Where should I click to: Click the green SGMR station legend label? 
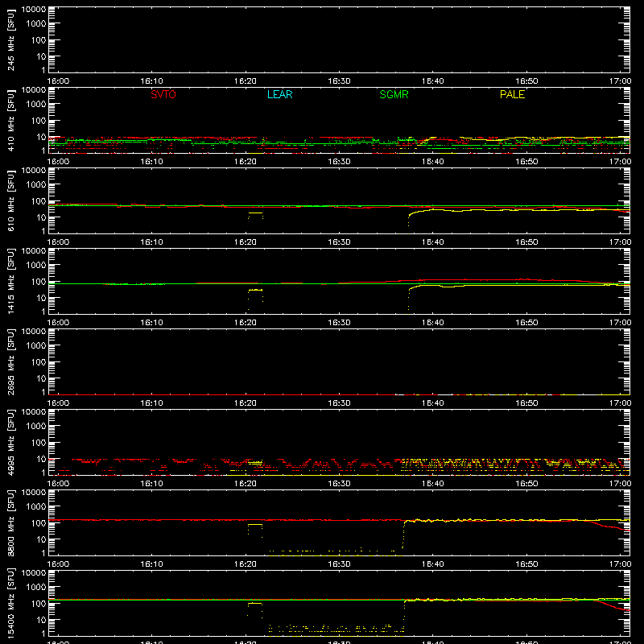tap(394, 94)
